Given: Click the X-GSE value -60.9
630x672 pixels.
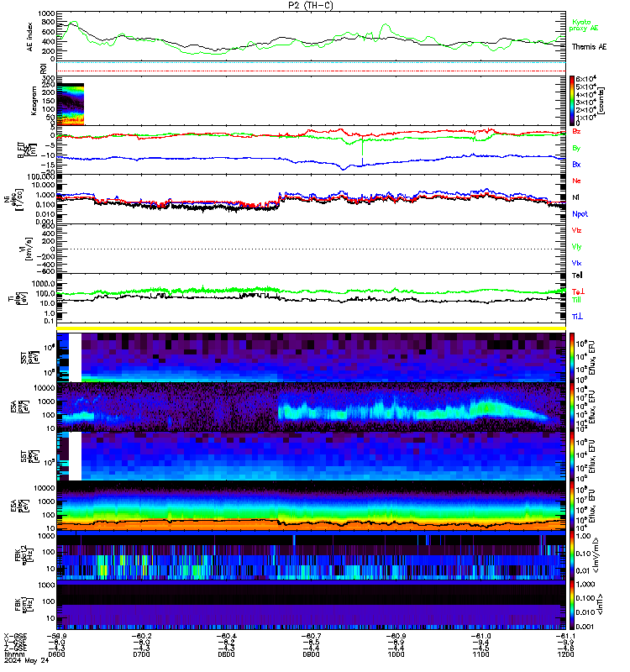Looking at the screenshot, I should pos(395,636).
